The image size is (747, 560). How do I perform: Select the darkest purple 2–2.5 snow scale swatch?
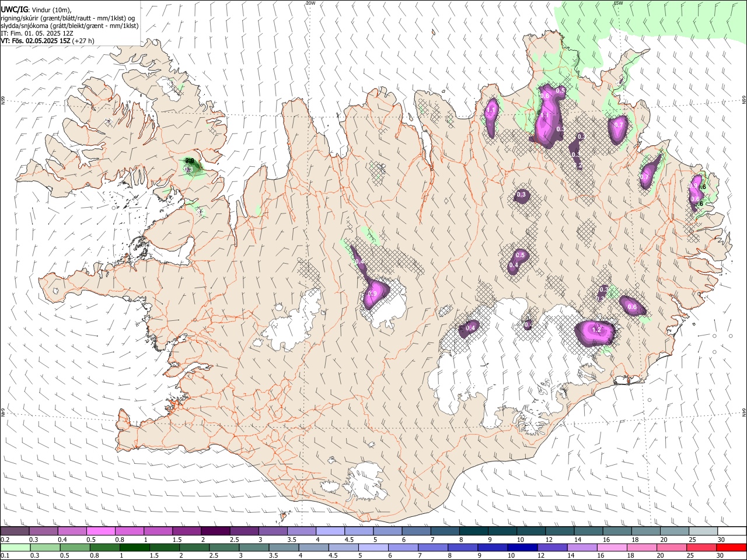click(215, 531)
